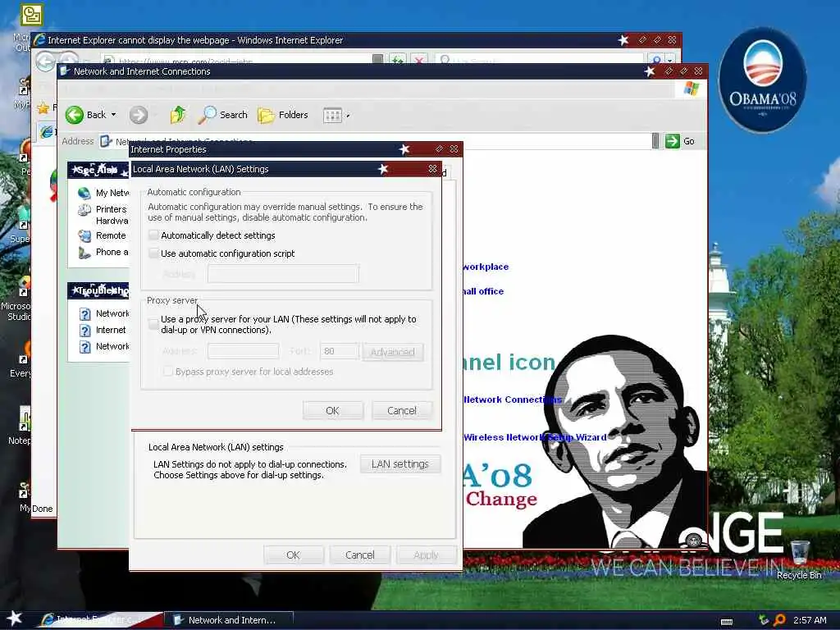The image size is (840, 630).
Task: Click the taskbar clock
Action: [x=810, y=620]
